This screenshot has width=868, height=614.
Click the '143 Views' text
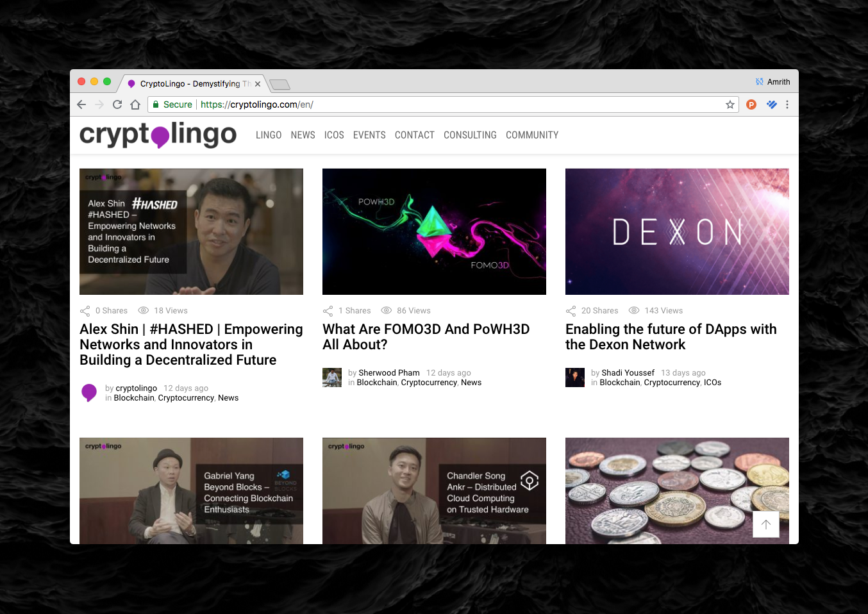click(x=664, y=311)
